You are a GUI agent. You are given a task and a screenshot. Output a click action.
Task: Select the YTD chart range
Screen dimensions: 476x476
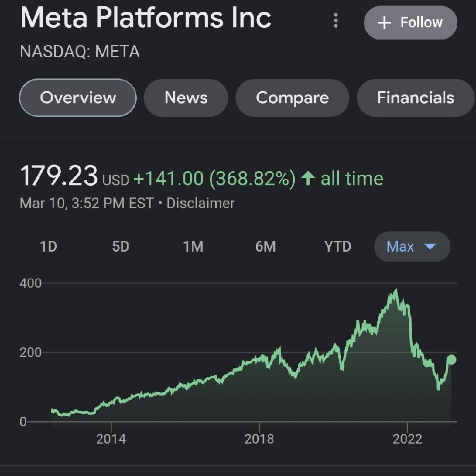pos(338,247)
